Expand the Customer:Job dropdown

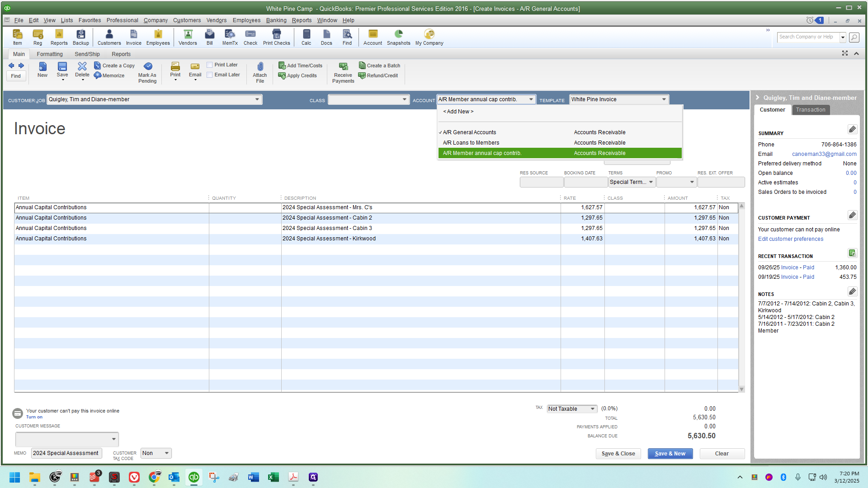(x=257, y=99)
